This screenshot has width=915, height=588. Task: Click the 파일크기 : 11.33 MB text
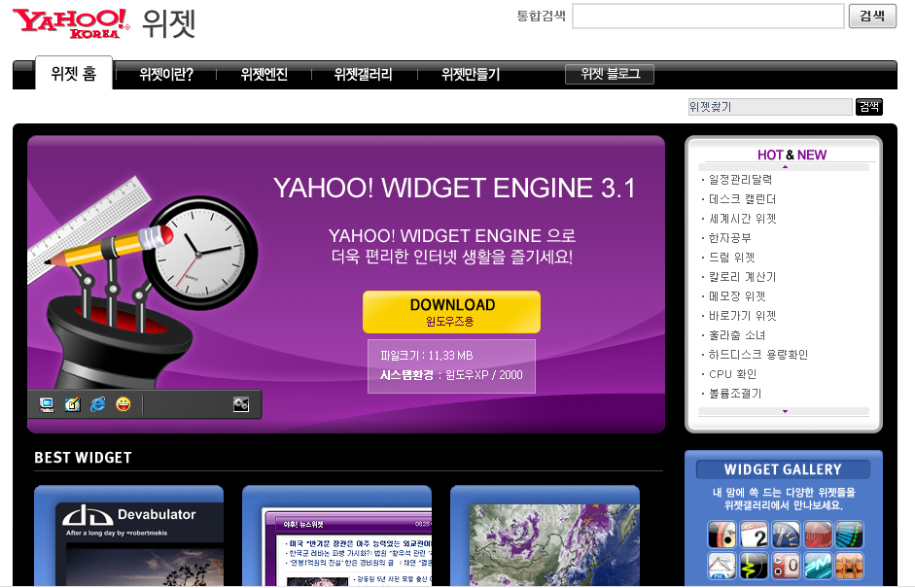tap(427, 356)
